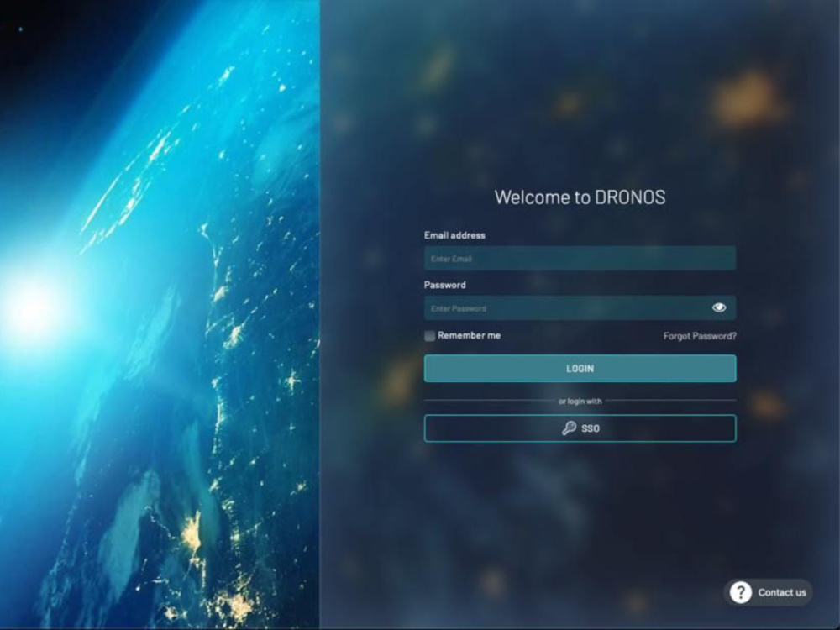Viewport: 840px width, 630px height.
Task: Click the Email address input field
Action: pyautogui.click(x=580, y=258)
